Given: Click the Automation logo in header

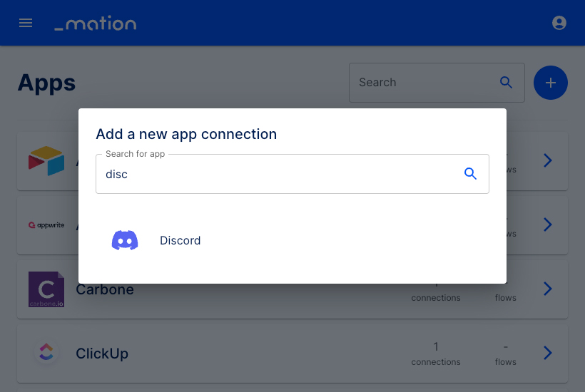Looking at the screenshot, I should coord(96,23).
